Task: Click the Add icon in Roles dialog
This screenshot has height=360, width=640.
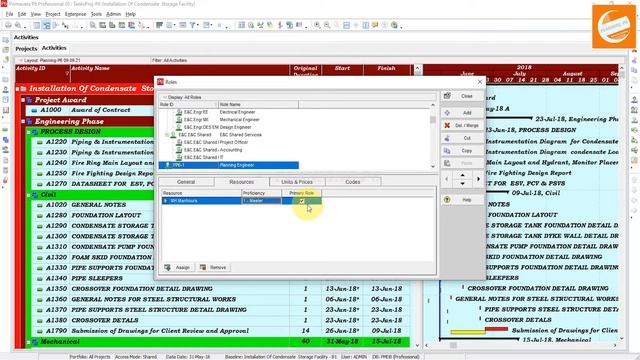Action: tap(447, 113)
